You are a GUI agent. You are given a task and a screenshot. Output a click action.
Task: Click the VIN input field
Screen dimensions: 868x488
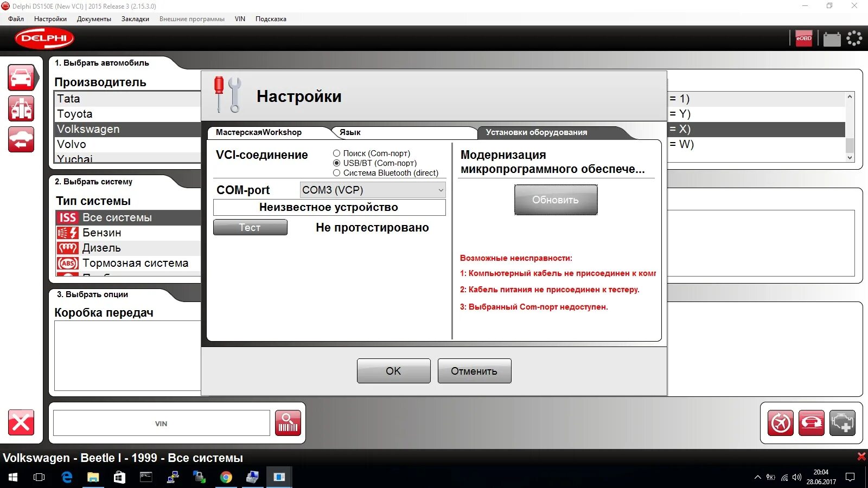click(161, 423)
